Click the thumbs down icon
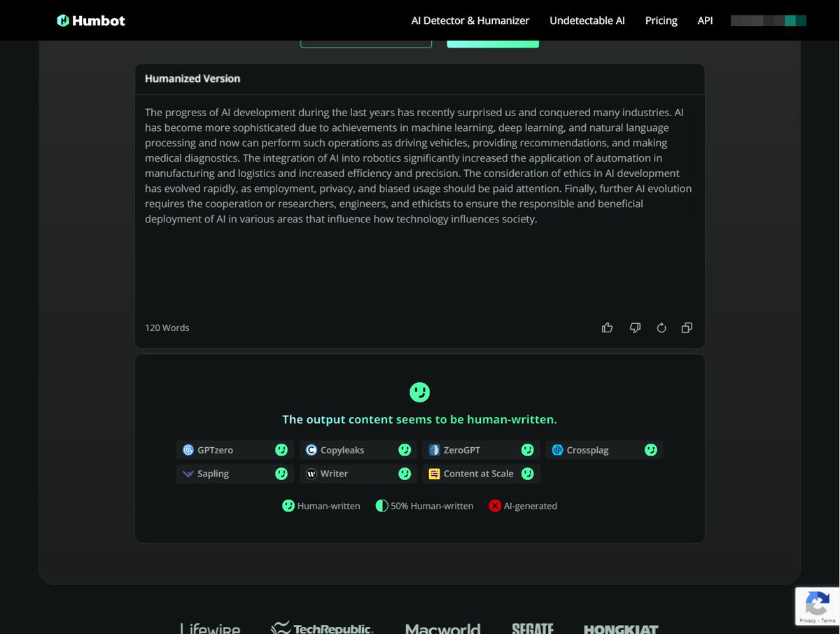Screen dimensions: 840x634 click(635, 327)
